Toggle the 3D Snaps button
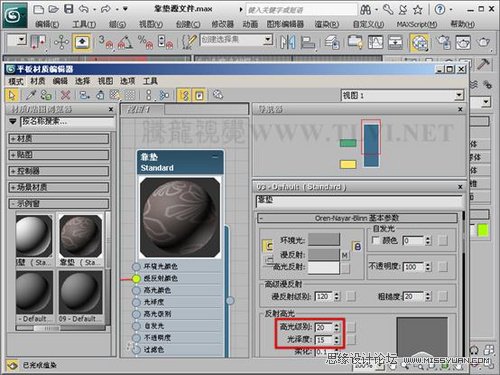Screen dimensions: 500x375 coord(106,42)
